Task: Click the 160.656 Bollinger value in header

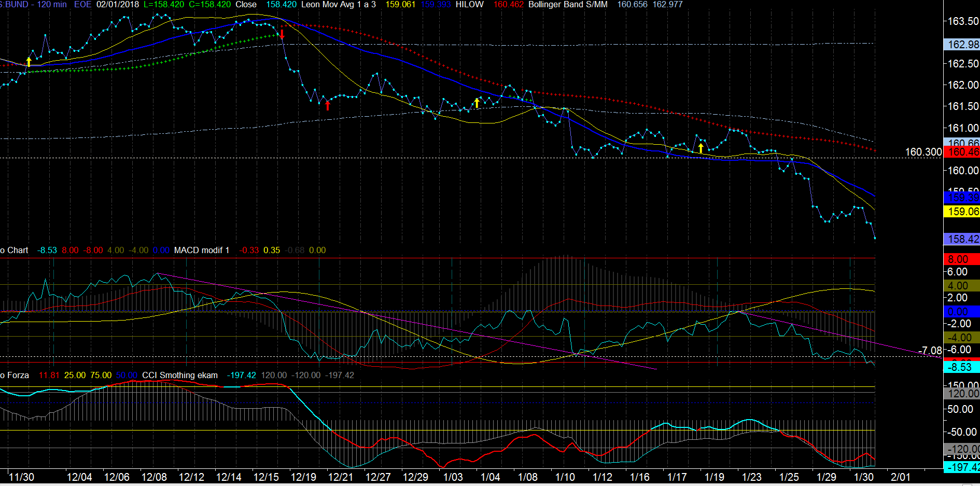Action: (632, 4)
